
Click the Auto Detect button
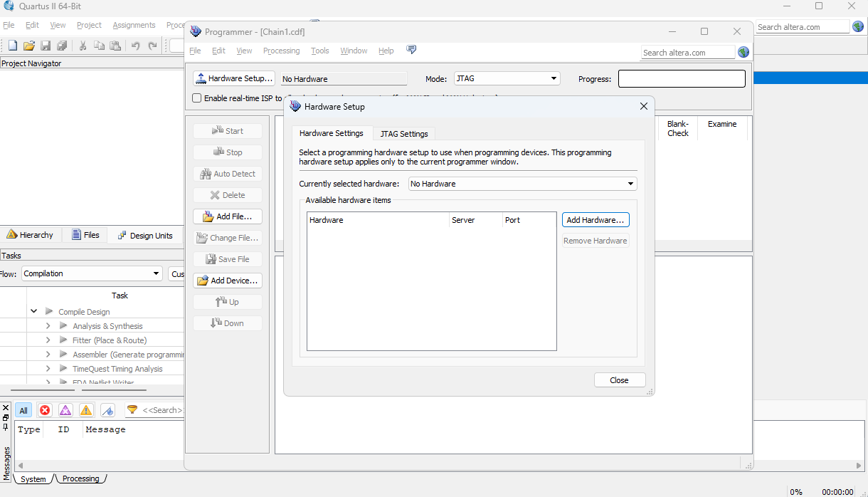click(228, 174)
